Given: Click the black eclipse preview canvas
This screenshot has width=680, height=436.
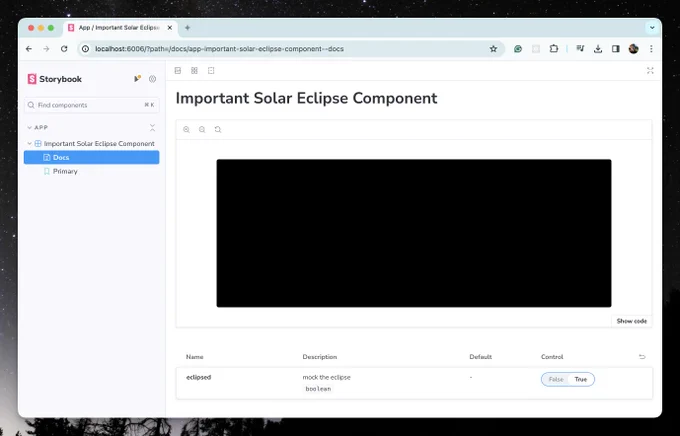Looking at the screenshot, I should point(414,233).
